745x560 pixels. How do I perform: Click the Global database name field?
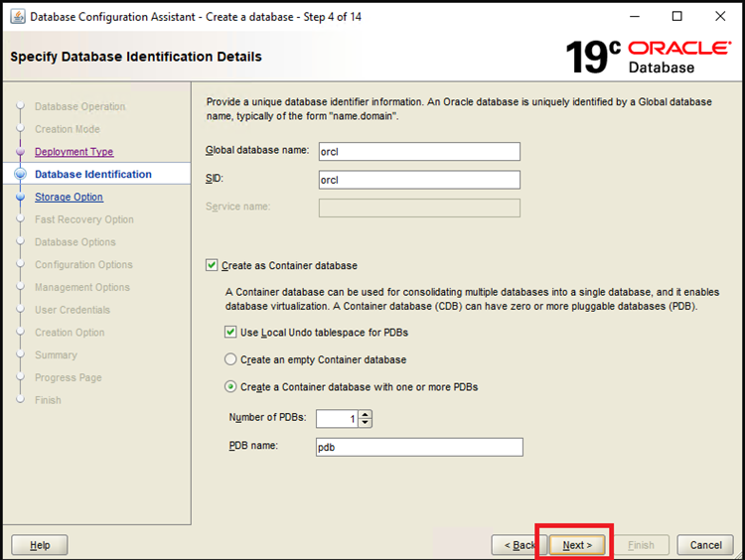(419, 152)
